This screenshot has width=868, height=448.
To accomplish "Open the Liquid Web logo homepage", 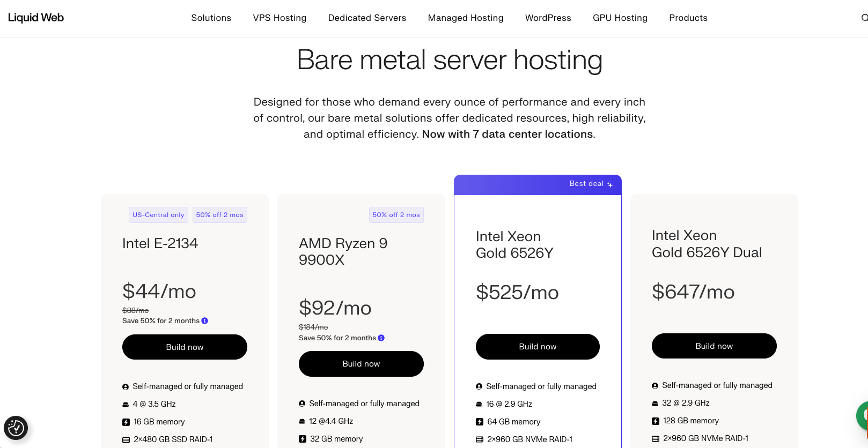I will 36,18.
